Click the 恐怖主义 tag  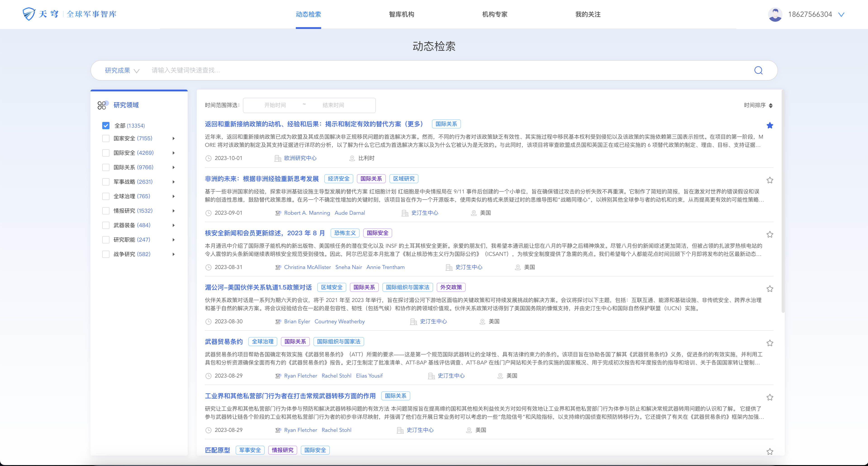coord(345,233)
